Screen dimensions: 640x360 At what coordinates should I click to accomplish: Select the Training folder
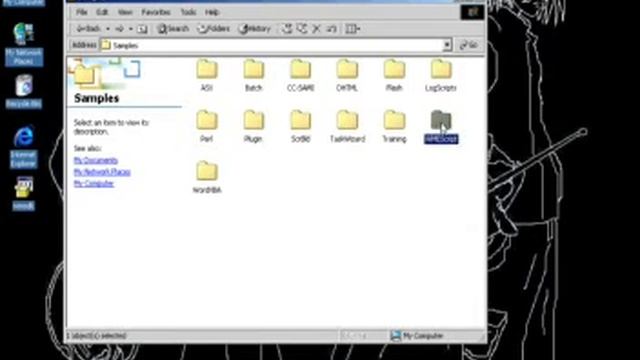[x=394, y=127]
